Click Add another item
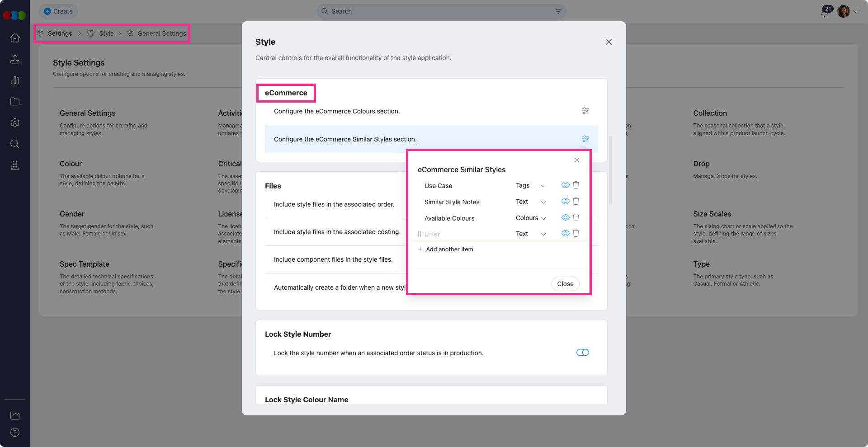This screenshot has height=447, width=868. (449, 249)
